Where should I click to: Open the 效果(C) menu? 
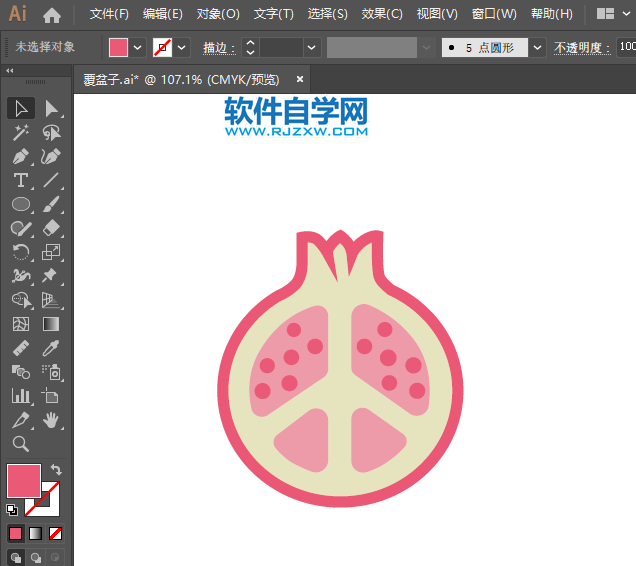point(382,14)
